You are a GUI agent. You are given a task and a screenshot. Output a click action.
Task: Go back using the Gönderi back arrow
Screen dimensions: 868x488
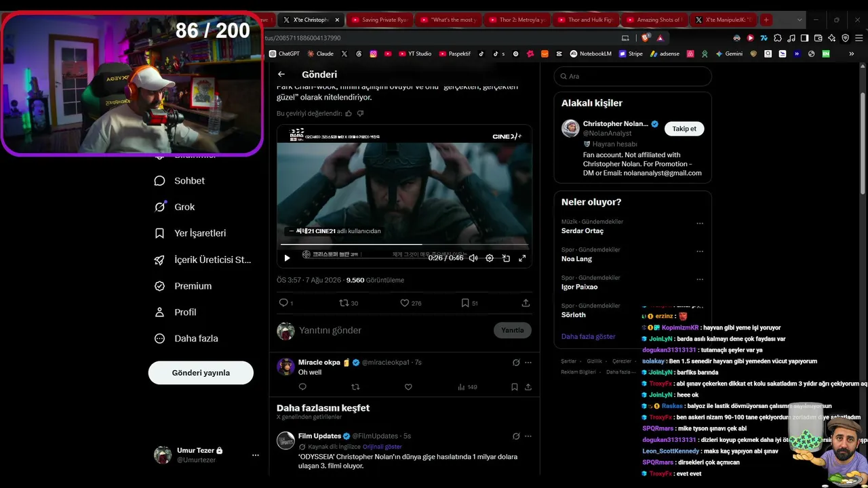point(281,75)
